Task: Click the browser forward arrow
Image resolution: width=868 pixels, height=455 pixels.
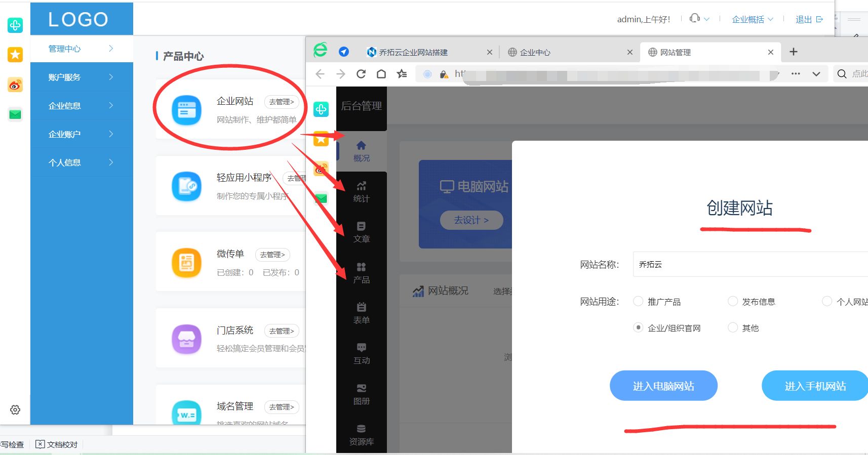Action: [x=341, y=74]
